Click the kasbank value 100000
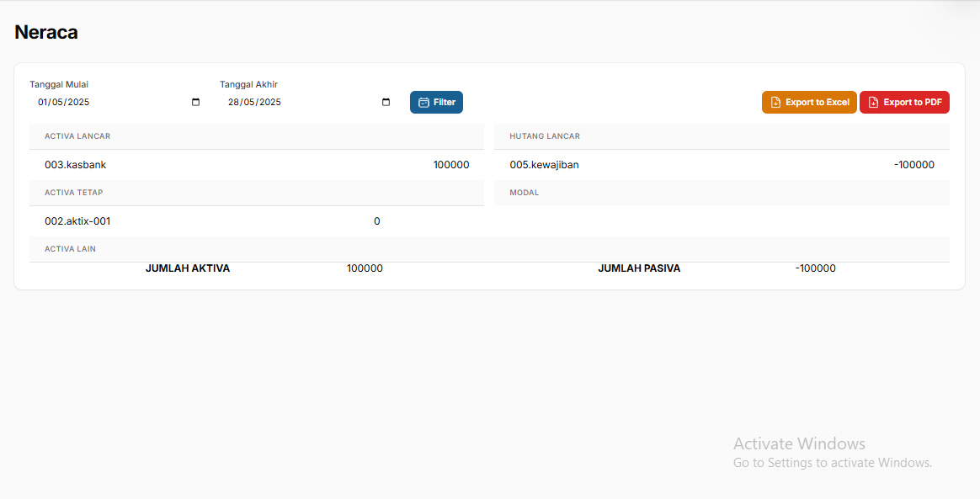The width and height of the screenshot is (980, 499). (x=451, y=165)
